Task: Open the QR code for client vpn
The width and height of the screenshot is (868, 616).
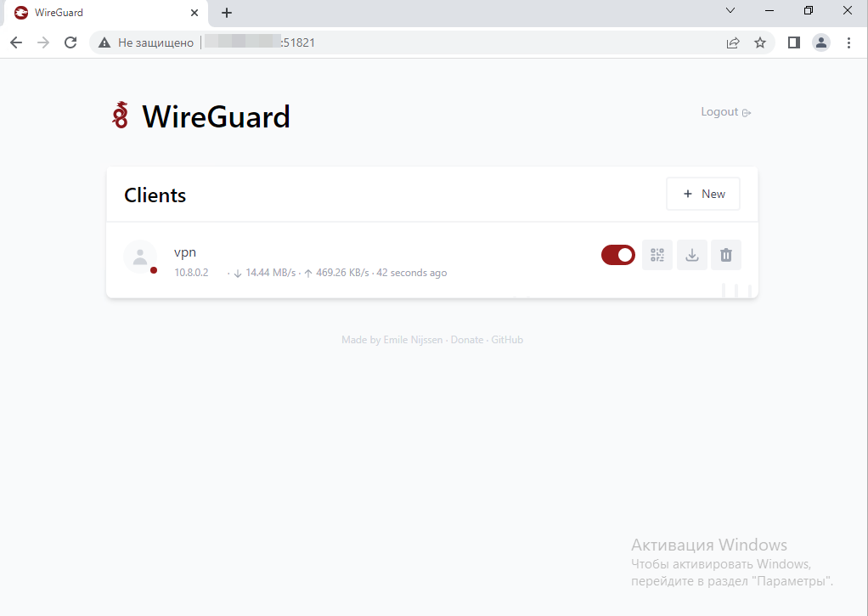Action: (657, 254)
